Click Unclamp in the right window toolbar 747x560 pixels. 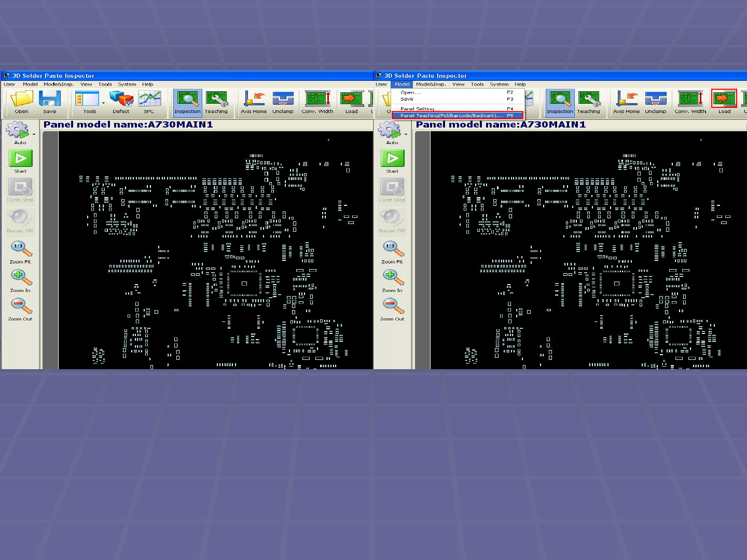pyautogui.click(x=656, y=102)
